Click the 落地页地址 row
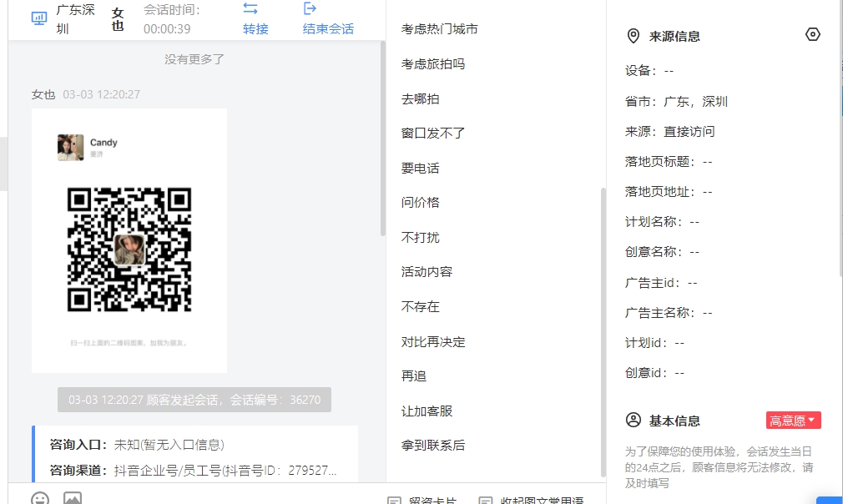The height and width of the screenshot is (504, 843). click(x=669, y=192)
